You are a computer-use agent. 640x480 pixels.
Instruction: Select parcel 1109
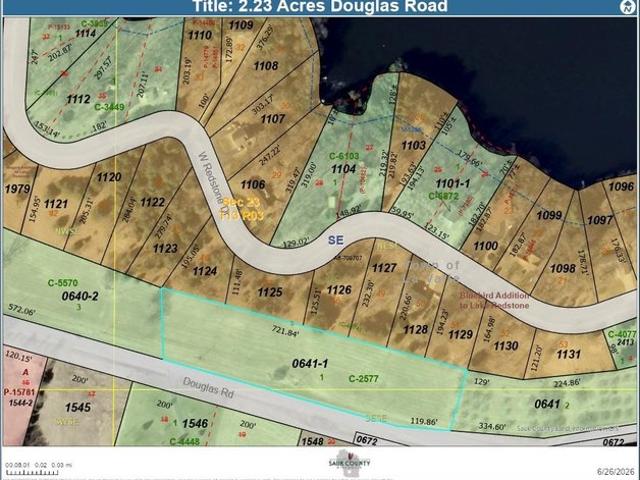point(241,25)
